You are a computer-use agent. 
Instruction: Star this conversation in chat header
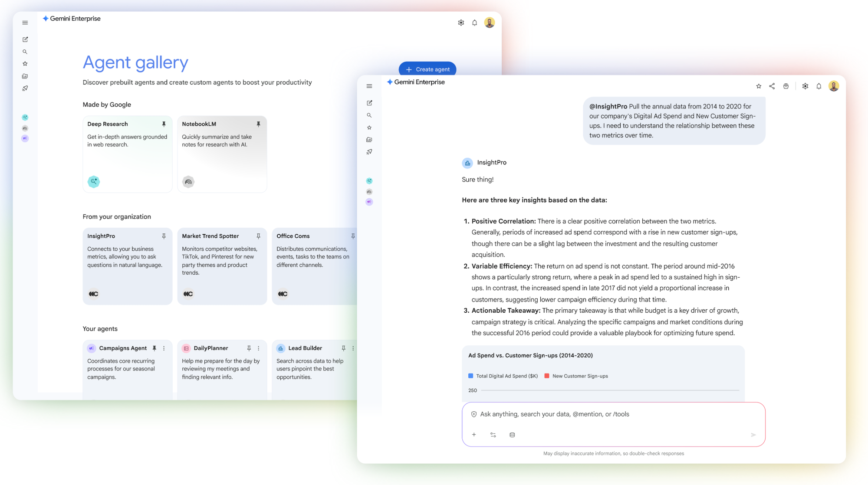pyautogui.click(x=758, y=86)
